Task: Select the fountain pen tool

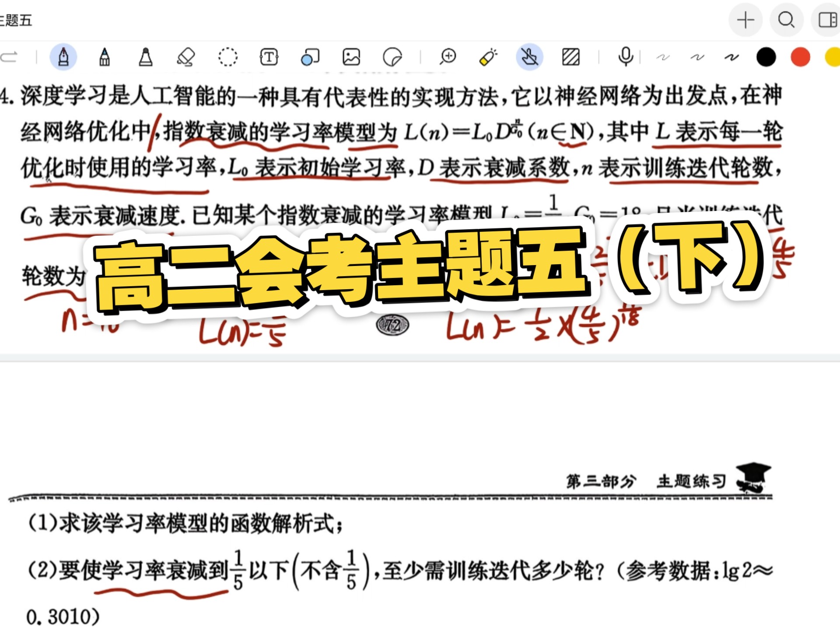Action: point(63,56)
